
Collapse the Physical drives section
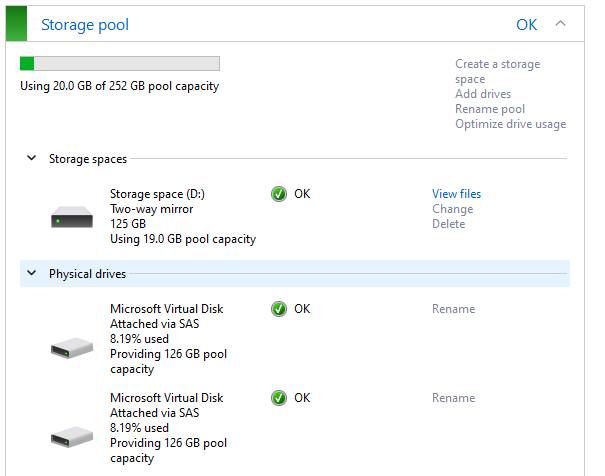(x=32, y=273)
